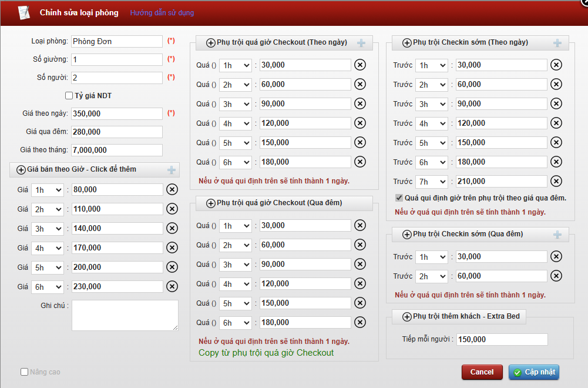The image size is (588, 388).
Task: Open 4h dropdown in daily checkout surcharge
Action: [236, 123]
